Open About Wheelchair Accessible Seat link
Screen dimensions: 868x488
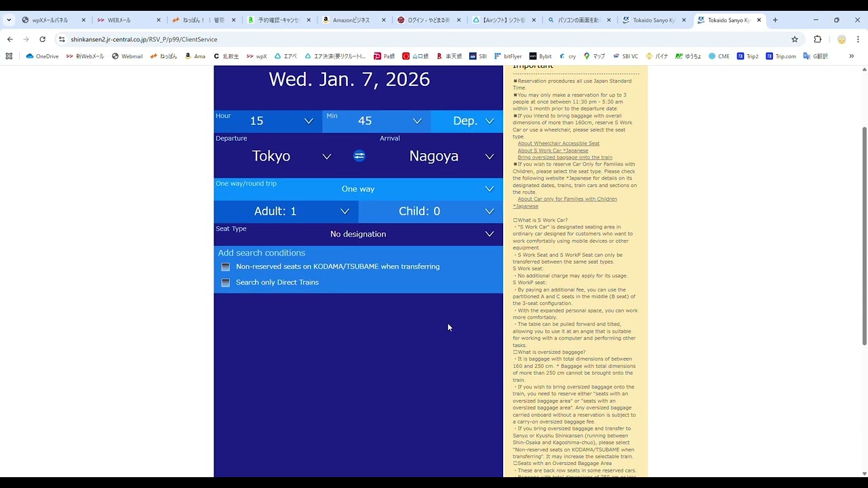[559, 144]
